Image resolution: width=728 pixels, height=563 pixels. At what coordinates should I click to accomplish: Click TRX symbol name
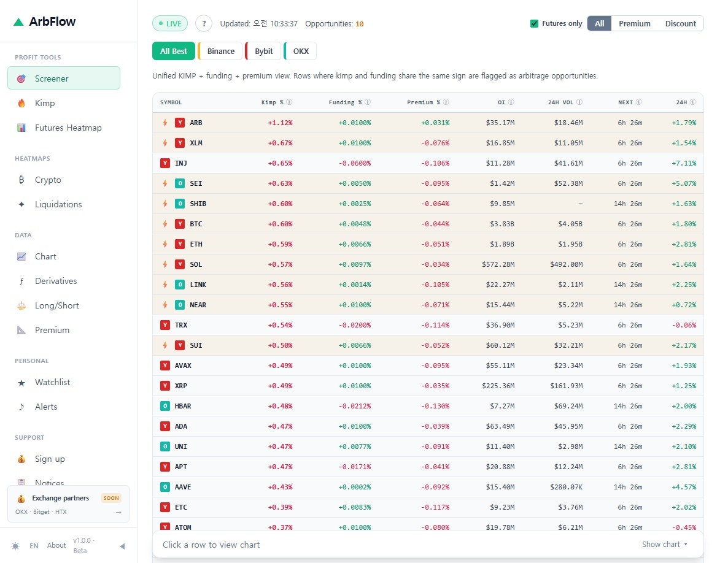pos(181,325)
